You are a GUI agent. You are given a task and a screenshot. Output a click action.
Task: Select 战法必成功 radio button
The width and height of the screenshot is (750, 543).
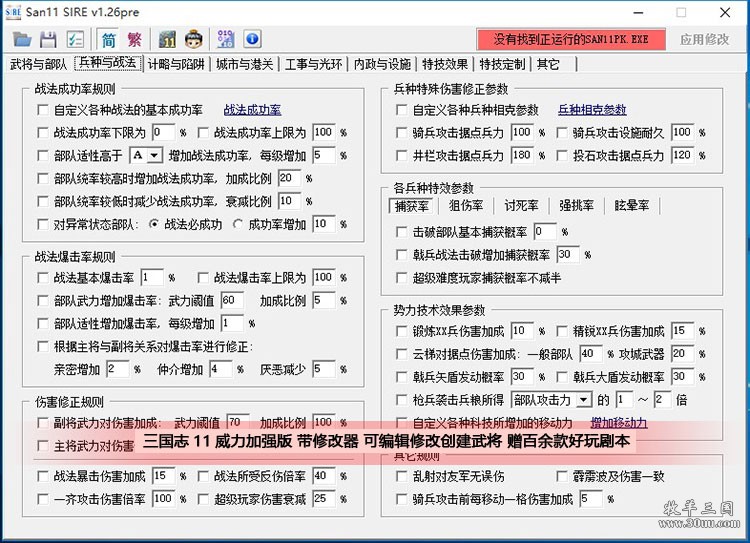[x=154, y=224]
